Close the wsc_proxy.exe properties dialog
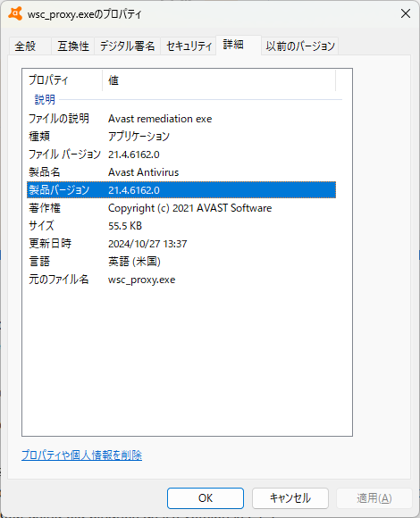This screenshot has height=518, width=420. click(406, 14)
